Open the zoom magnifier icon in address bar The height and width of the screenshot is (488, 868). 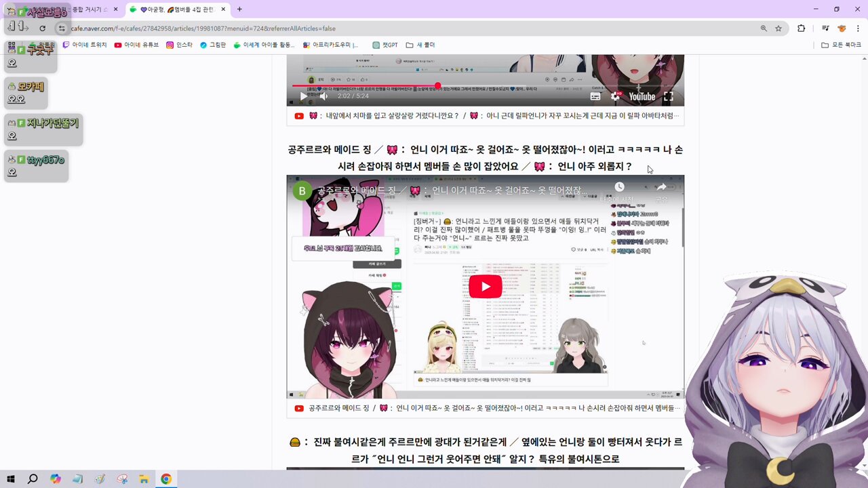tap(764, 28)
